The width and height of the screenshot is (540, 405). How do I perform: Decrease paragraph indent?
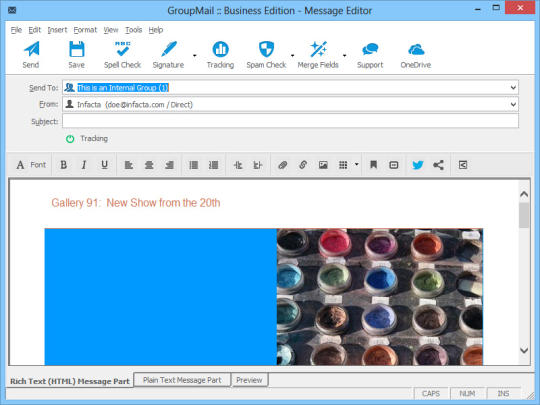(238, 165)
